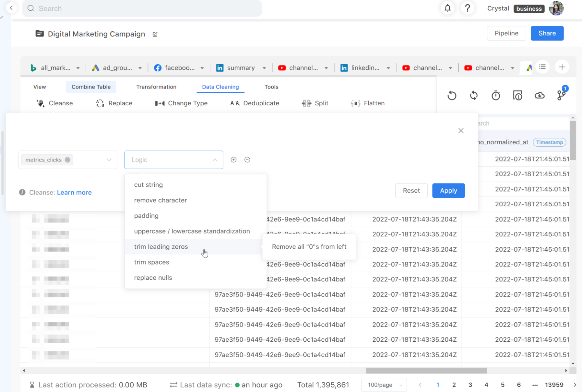Image resolution: width=582 pixels, height=392 pixels.
Task: Open the 100/page size dropdown
Action: pos(384,385)
